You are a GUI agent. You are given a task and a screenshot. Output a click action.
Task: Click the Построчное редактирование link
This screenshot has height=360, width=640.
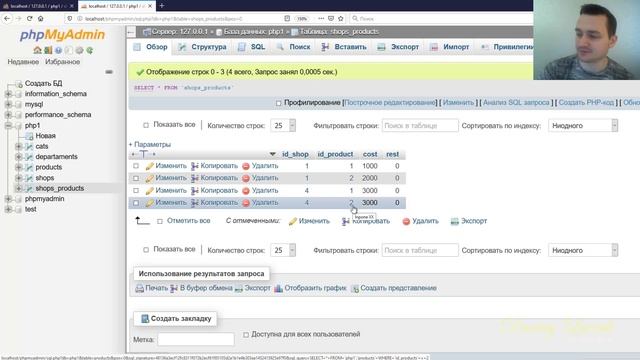coord(390,103)
